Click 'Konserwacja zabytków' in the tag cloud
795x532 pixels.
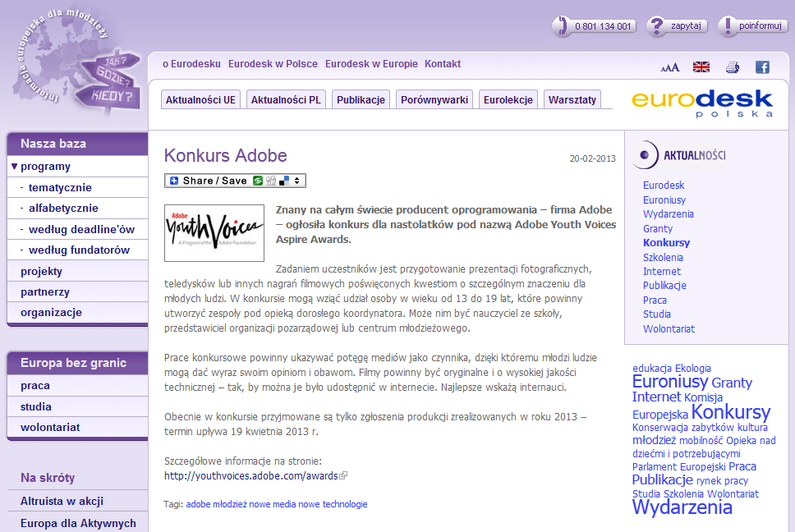coord(683,428)
